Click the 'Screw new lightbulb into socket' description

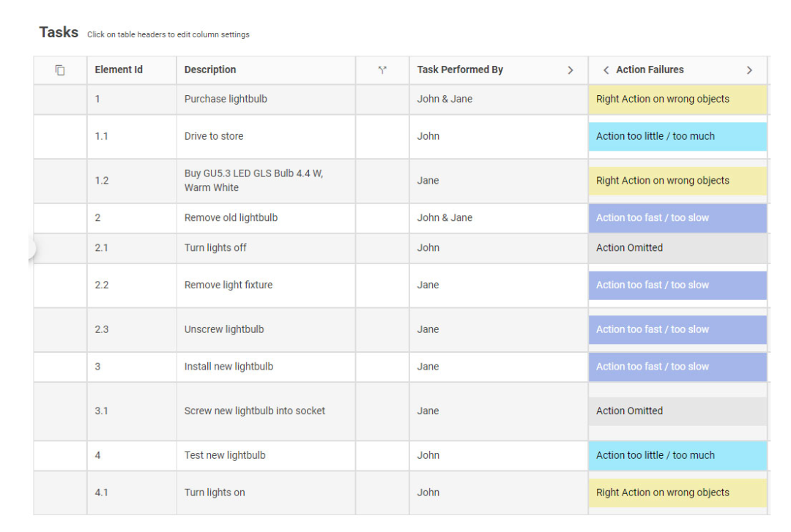click(x=255, y=411)
